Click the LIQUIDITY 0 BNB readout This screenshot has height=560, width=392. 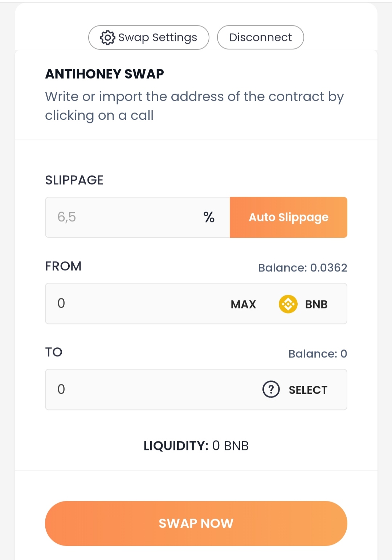click(x=196, y=446)
